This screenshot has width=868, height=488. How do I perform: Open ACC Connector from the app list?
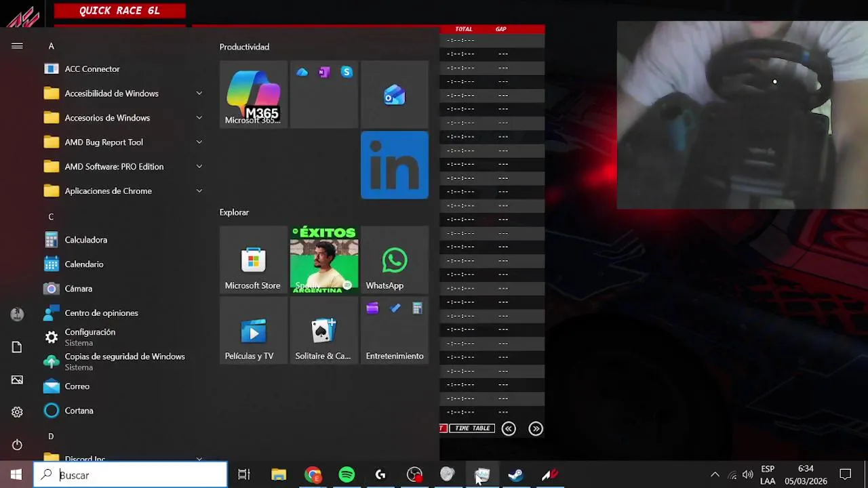tap(125, 69)
